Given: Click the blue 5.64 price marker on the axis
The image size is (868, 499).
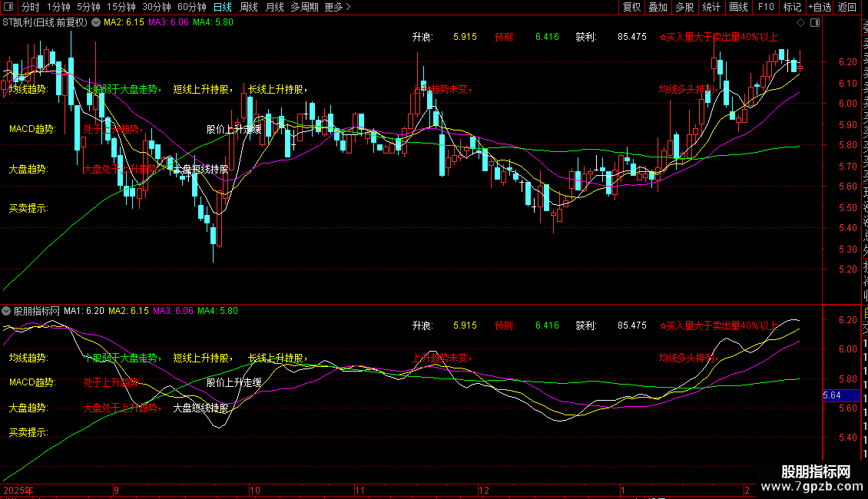Looking at the screenshot, I should click(x=841, y=395).
